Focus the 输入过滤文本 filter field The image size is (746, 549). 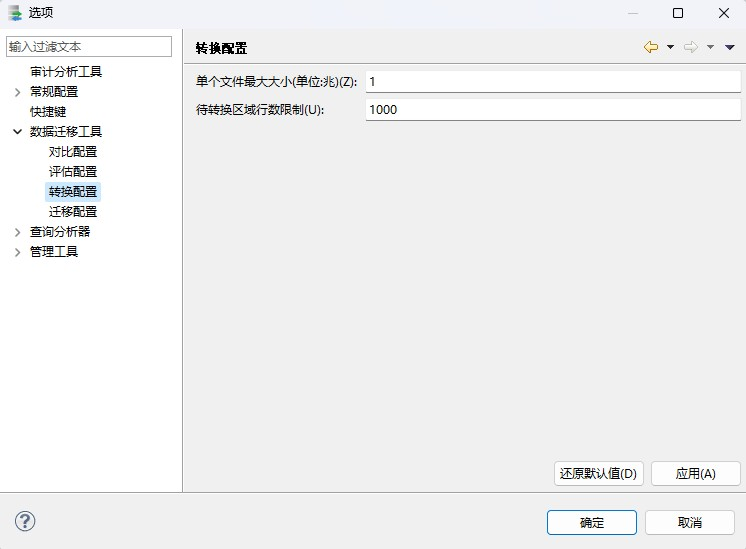[89, 47]
